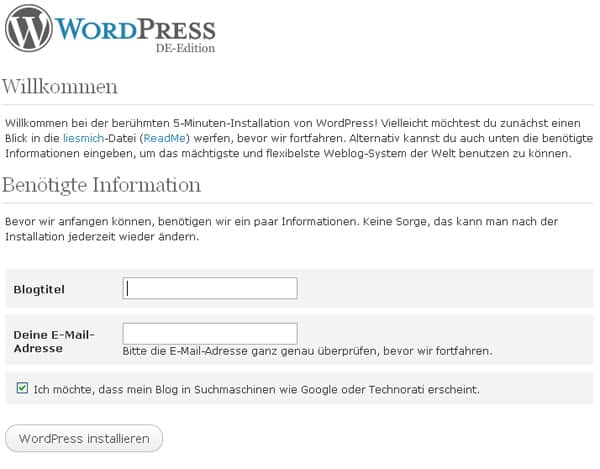Viewport: 600px width, 469px height.
Task: Open the ReadMe link
Action: [165, 138]
